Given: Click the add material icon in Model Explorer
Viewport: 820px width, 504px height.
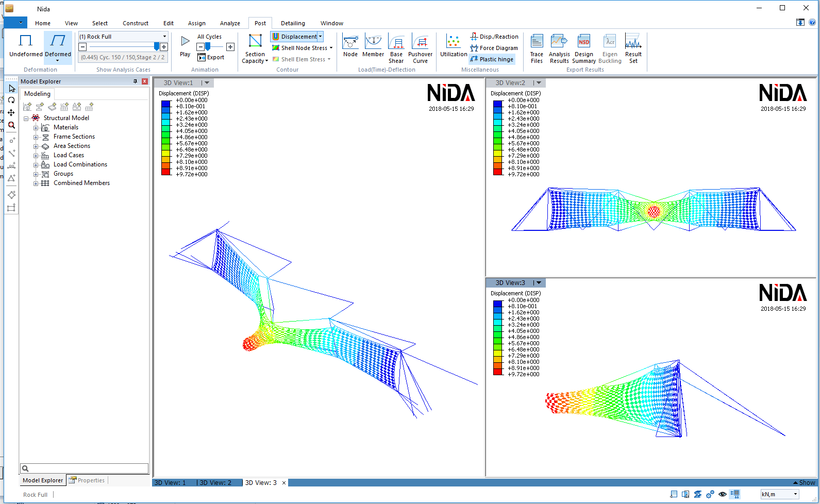Looking at the screenshot, I should tap(27, 107).
